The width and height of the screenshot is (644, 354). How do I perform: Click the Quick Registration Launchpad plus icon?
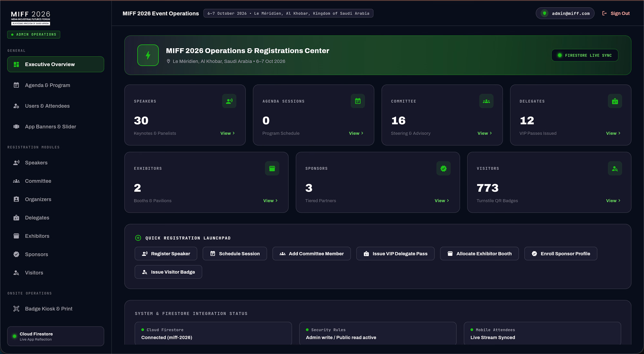pos(138,238)
